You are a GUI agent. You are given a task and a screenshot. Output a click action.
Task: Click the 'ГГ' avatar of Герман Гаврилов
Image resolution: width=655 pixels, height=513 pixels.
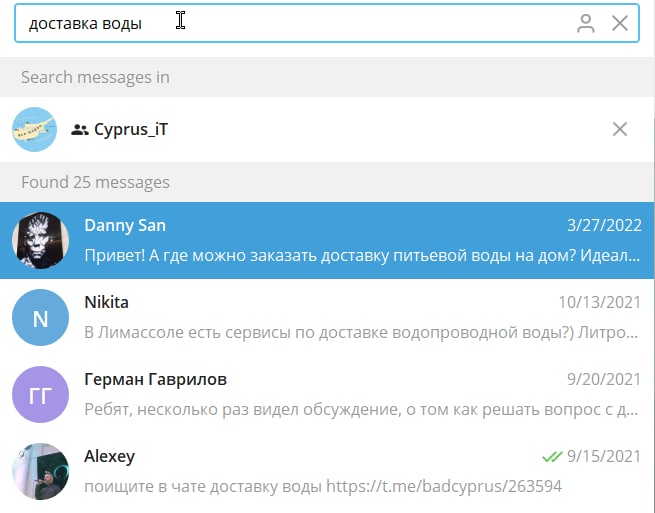40,395
